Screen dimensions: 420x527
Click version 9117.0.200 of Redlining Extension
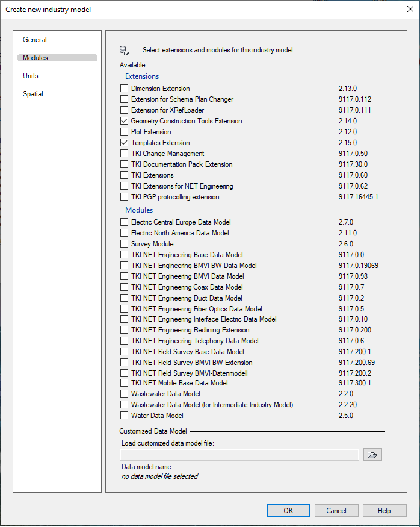pos(355,329)
